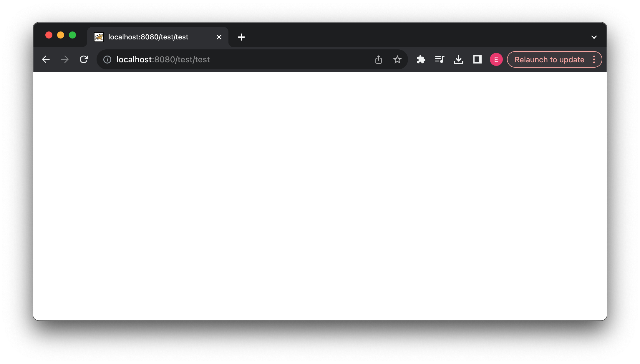Click the share/export icon

(379, 59)
